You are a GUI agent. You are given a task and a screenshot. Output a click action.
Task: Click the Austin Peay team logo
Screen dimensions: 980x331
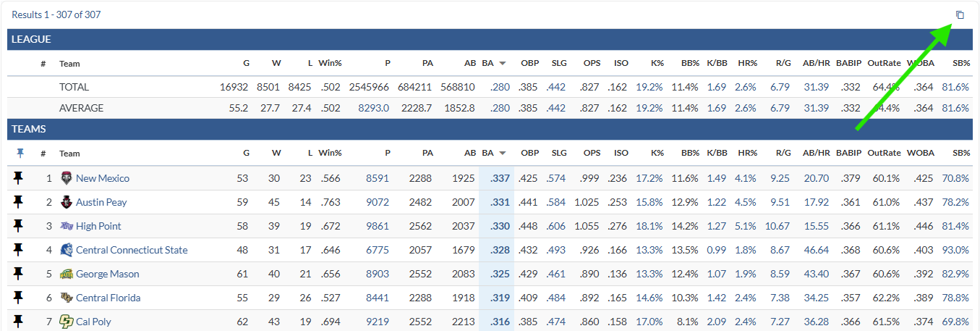67,202
